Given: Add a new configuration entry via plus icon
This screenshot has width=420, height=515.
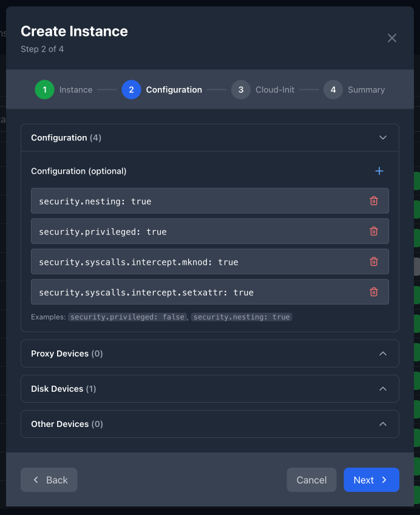Looking at the screenshot, I should click(x=379, y=171).
